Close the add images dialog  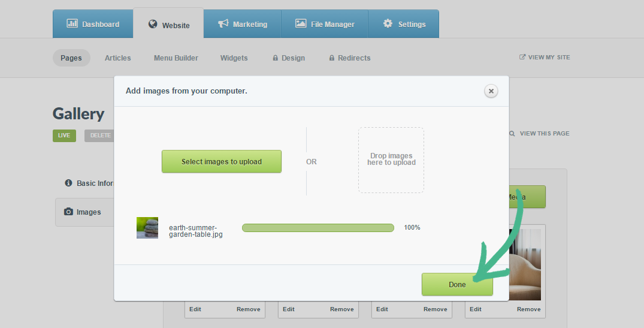point(491,91)
